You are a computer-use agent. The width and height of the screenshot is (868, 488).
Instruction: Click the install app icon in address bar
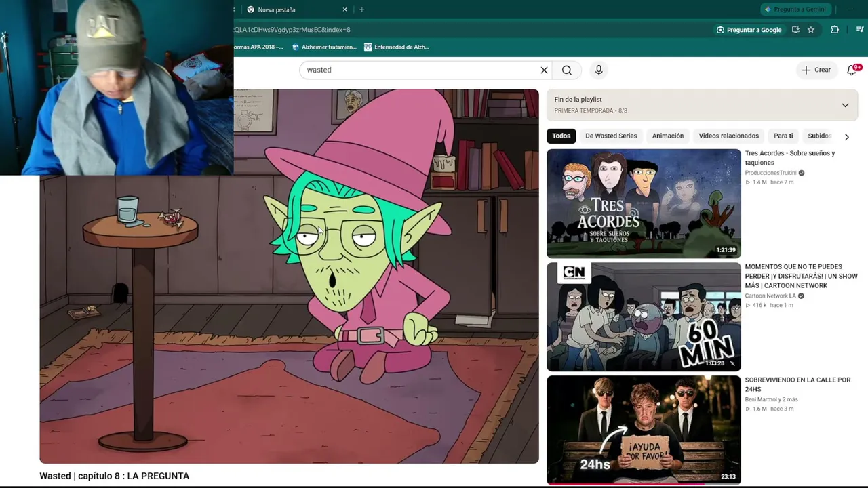click(x=795, y=30)
